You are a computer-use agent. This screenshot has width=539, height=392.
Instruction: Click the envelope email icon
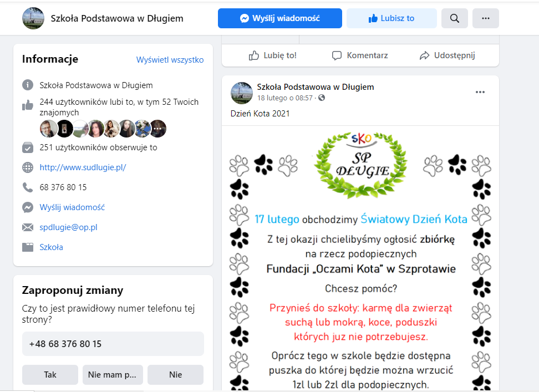click(28, 227)
